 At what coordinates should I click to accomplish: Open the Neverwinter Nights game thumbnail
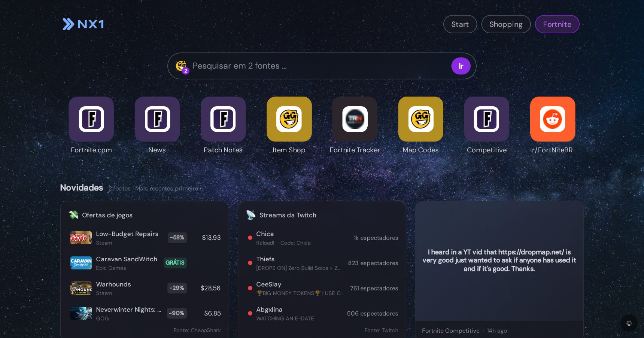[x=81, y=313]
